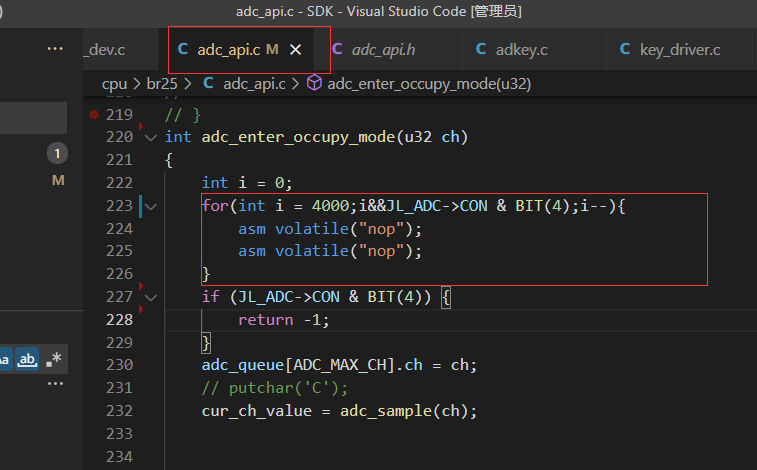
Task: Click line number 222 in the gutter
Action: click(119, 183)
